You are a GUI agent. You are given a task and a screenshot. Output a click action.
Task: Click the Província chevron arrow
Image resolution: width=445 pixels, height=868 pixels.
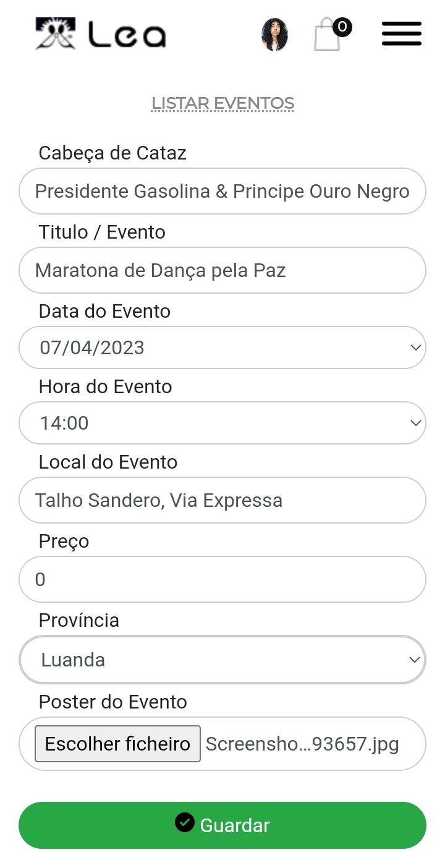pos(415,660)
